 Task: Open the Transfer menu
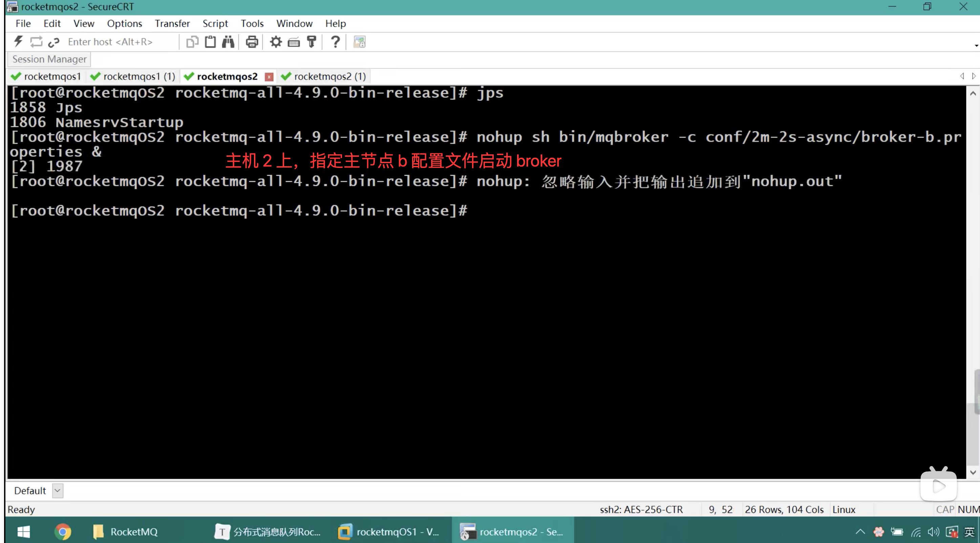pos(172,24)
